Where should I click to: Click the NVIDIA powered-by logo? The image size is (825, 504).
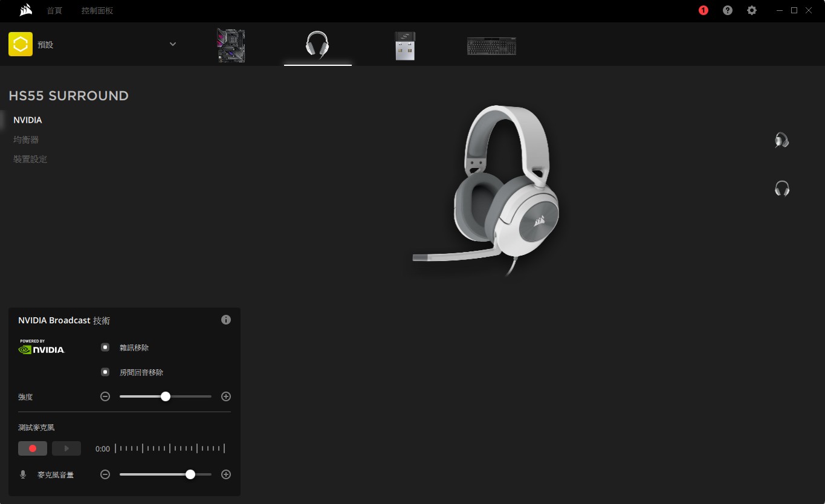[42, 346]
